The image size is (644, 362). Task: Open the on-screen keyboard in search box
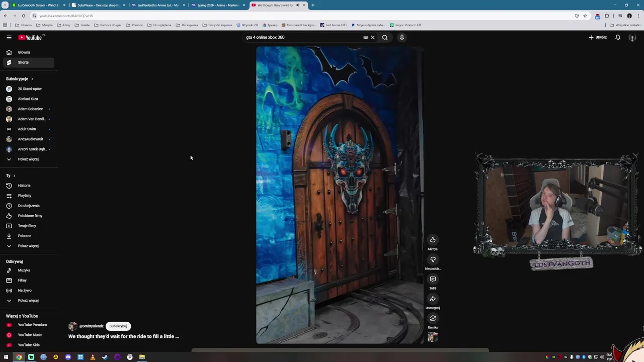[x=366, y=37]
